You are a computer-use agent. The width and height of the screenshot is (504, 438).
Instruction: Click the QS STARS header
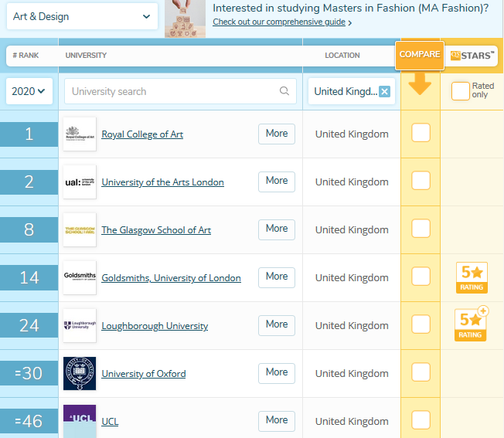pos(472,56)
